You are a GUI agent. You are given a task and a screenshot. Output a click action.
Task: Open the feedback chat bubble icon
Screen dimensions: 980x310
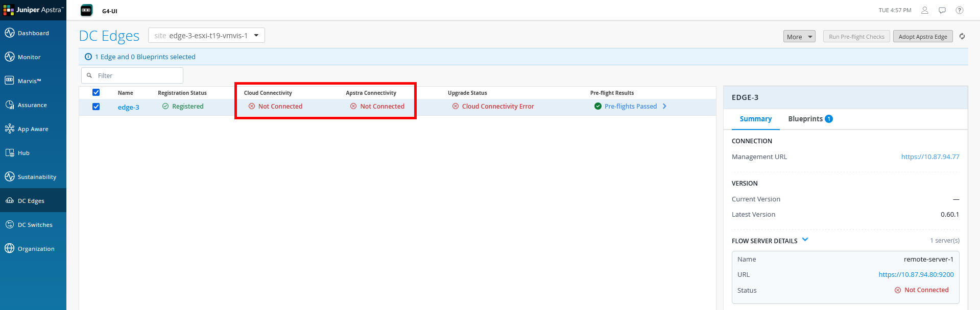tap(942, 10)
